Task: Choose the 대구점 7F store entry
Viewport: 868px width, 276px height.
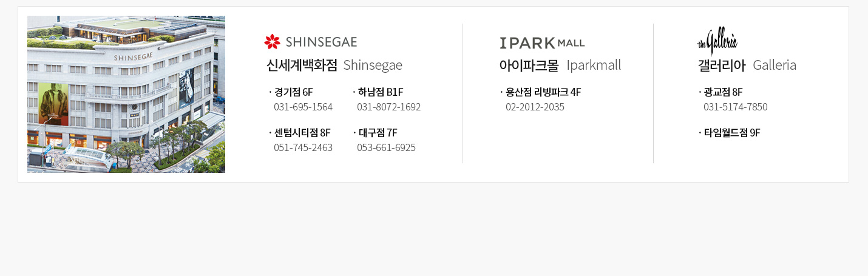Action: [375, 133]
